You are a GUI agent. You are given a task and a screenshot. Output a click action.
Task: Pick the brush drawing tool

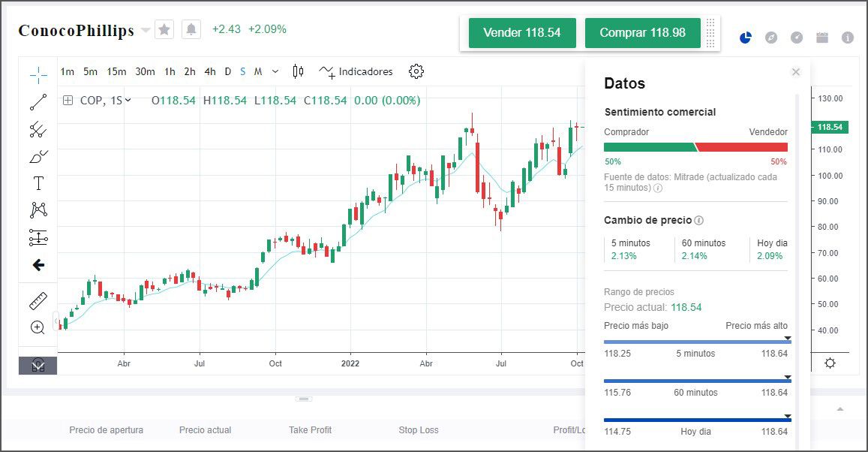click(38, 155)
